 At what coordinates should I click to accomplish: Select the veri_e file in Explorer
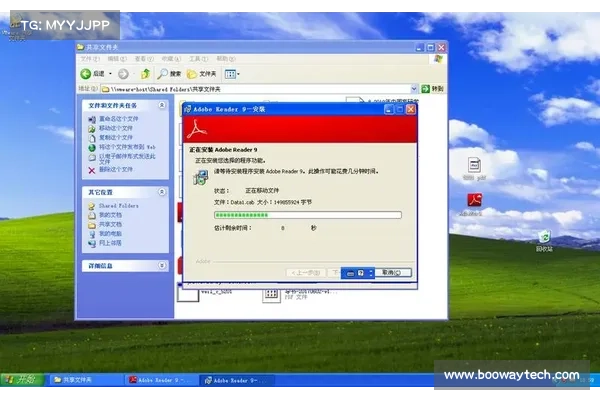click(205, 293)
